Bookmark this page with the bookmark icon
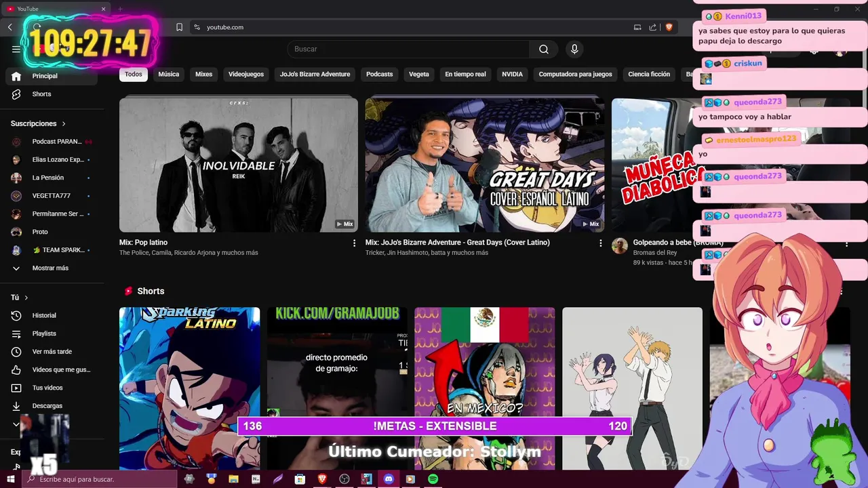This screenshot has height=488, width=868. (x=179, y=27)
